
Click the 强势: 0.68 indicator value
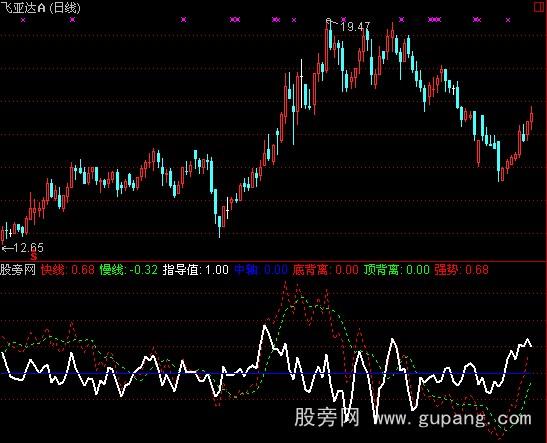tap(461, 270)
